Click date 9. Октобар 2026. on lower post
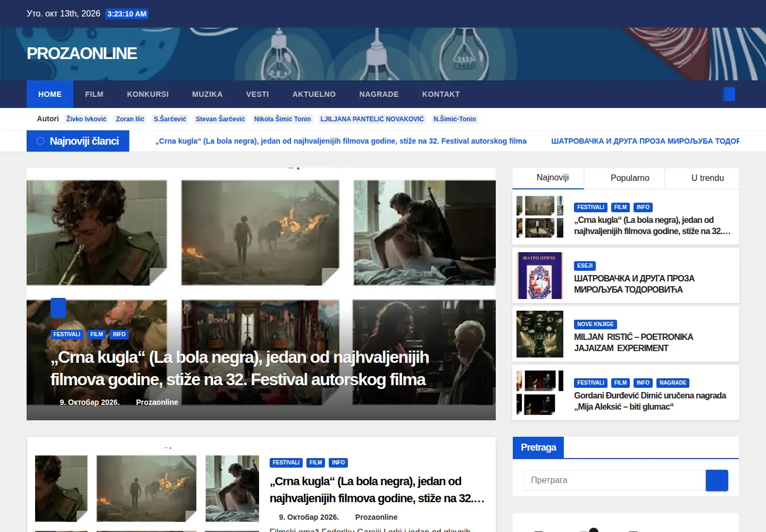This screenshot has height=532, width=766. click(309, 517)
